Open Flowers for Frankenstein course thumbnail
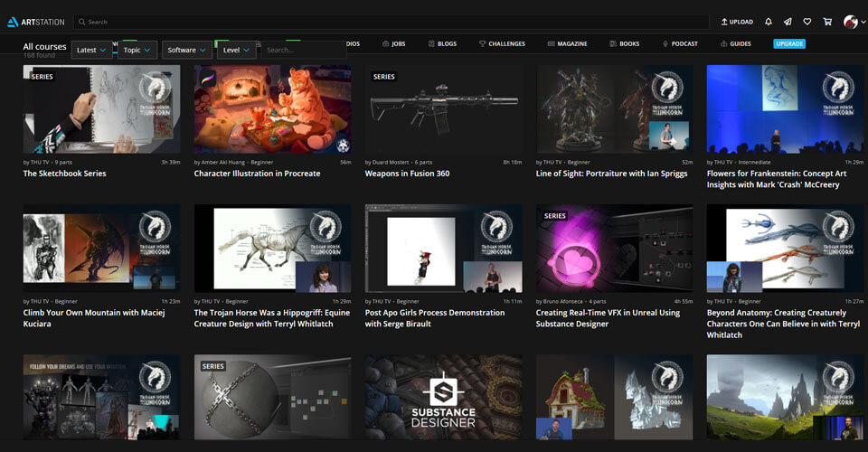 (785, 109)
